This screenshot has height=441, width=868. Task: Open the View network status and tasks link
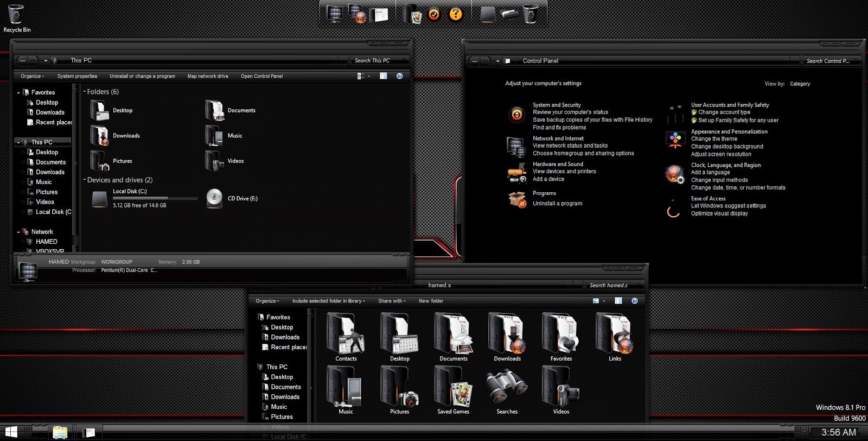(570, 146)
